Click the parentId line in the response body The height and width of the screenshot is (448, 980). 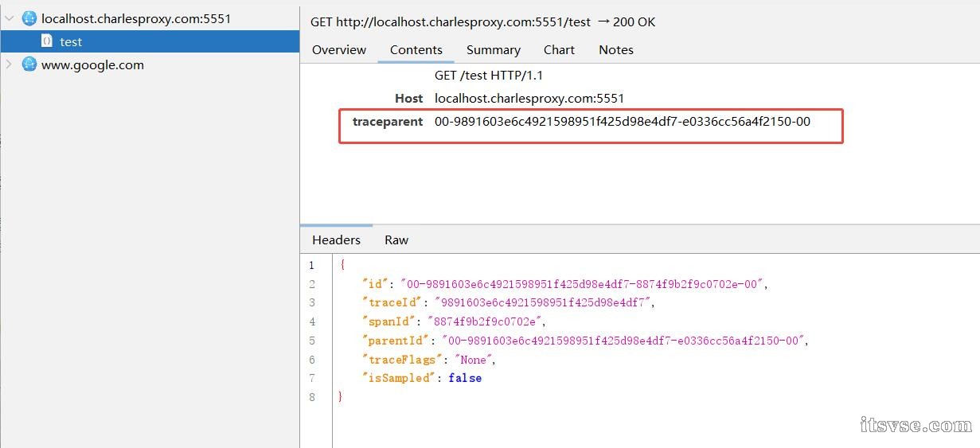click(x=585, y=341)
